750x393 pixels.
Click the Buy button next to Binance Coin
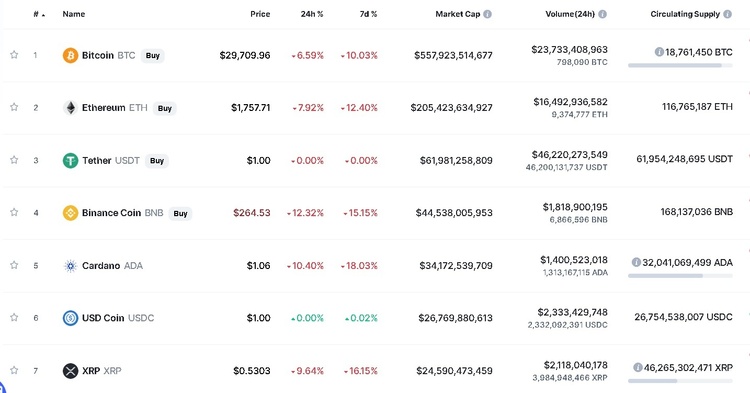pos(180,213)
